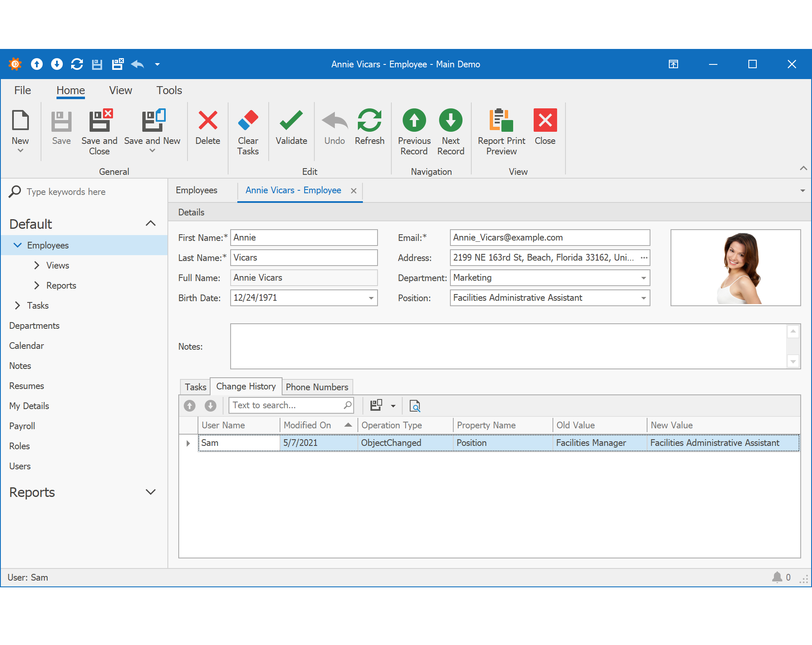Go to Previous Record
The width and height of the screenshot is (812, 645).
(414, 121)
